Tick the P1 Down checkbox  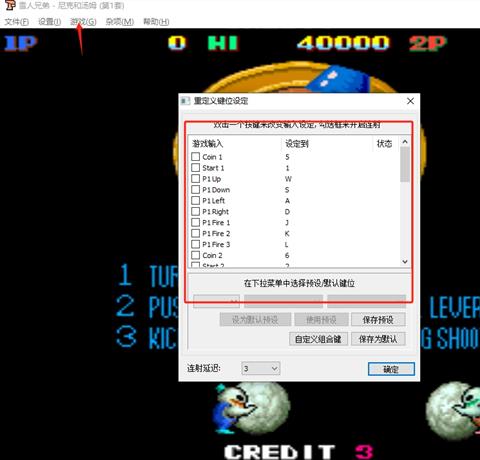click(196, 190)
